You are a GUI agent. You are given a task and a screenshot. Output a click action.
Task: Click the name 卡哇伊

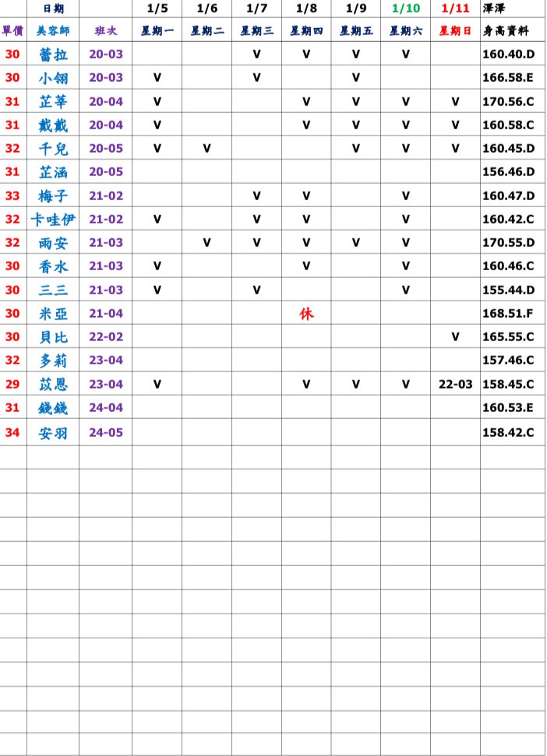(x=53, y=220)
